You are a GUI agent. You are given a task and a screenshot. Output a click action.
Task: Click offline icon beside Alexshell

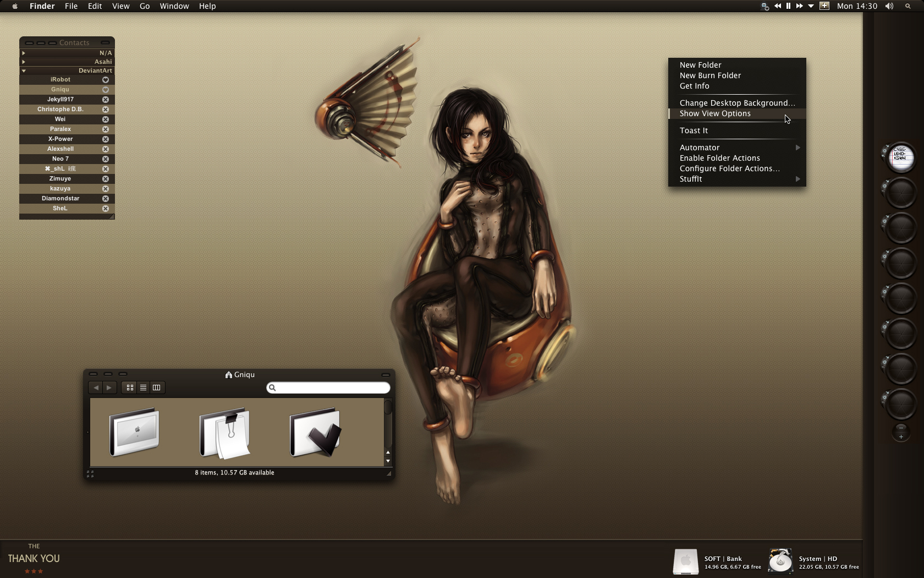tap(106, 149)
